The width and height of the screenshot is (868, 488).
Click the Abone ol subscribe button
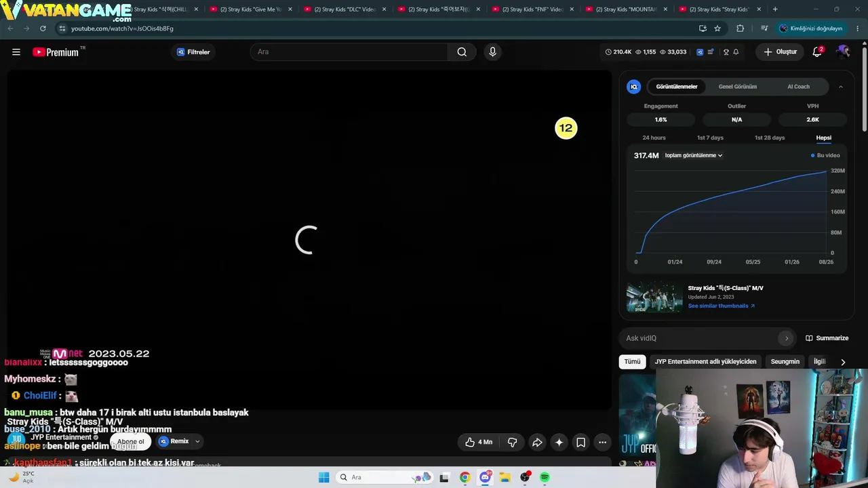click(x=130, y=441)
